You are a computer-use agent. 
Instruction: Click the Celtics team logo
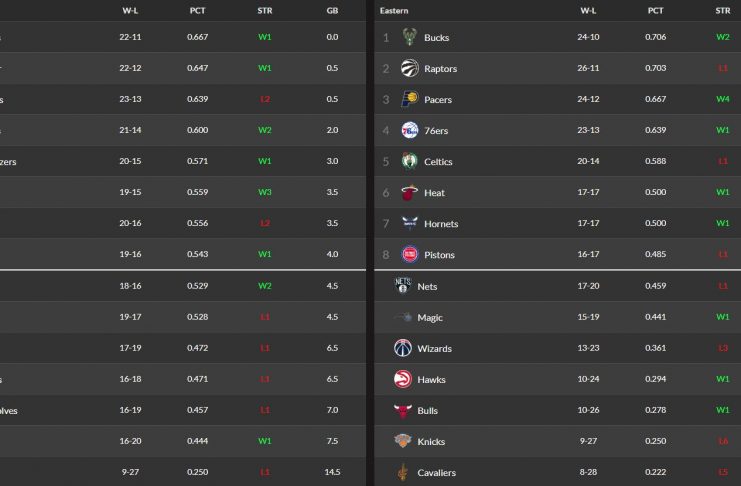pos(409,162)
